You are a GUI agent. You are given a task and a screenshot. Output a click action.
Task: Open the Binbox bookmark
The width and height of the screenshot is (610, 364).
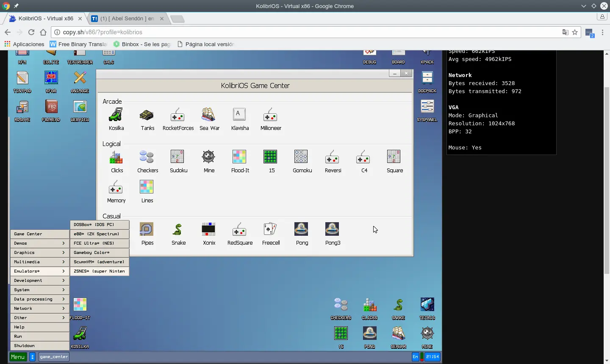142,44
